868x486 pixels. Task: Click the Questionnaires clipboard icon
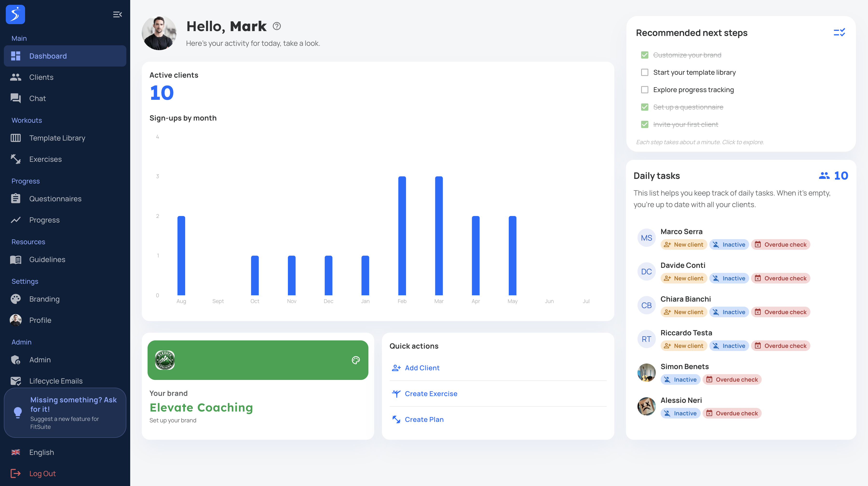click(x=15, y=199)
